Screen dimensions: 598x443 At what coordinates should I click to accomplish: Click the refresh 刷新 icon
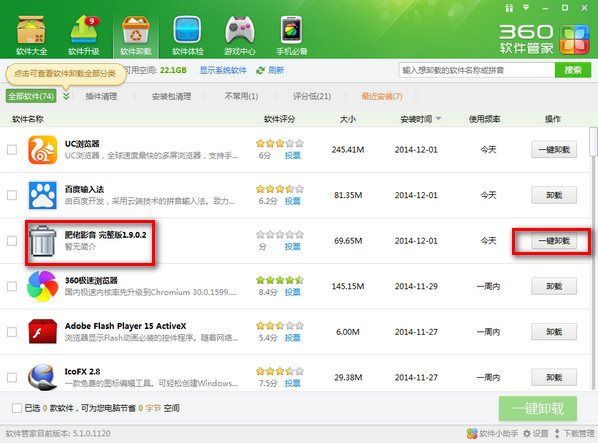pyautogui.click(x=260, y=71)
